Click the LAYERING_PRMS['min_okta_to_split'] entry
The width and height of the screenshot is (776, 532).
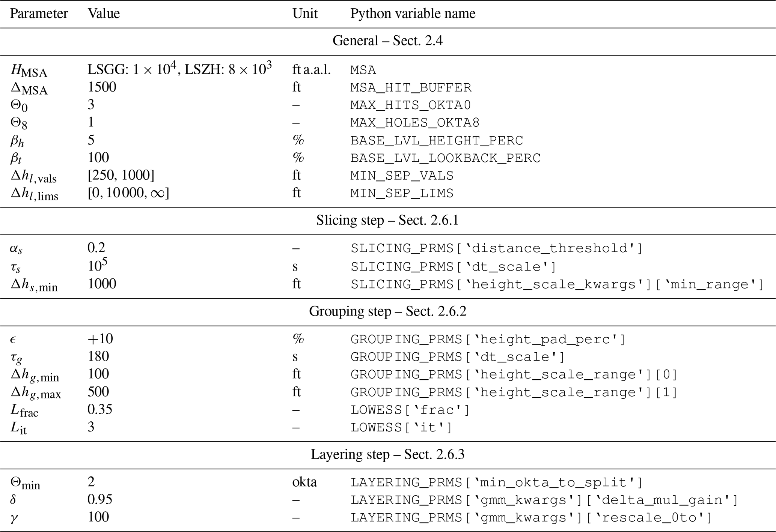coord(497,482)
